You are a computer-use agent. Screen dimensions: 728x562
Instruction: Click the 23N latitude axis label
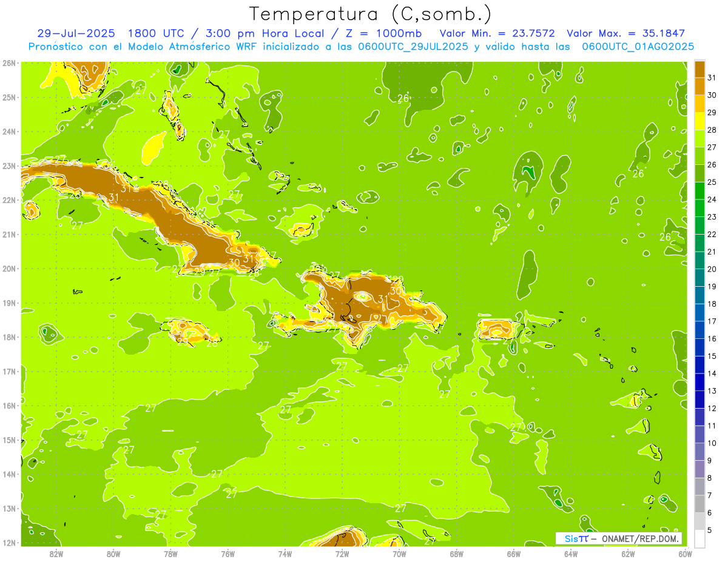pos(8,166)
